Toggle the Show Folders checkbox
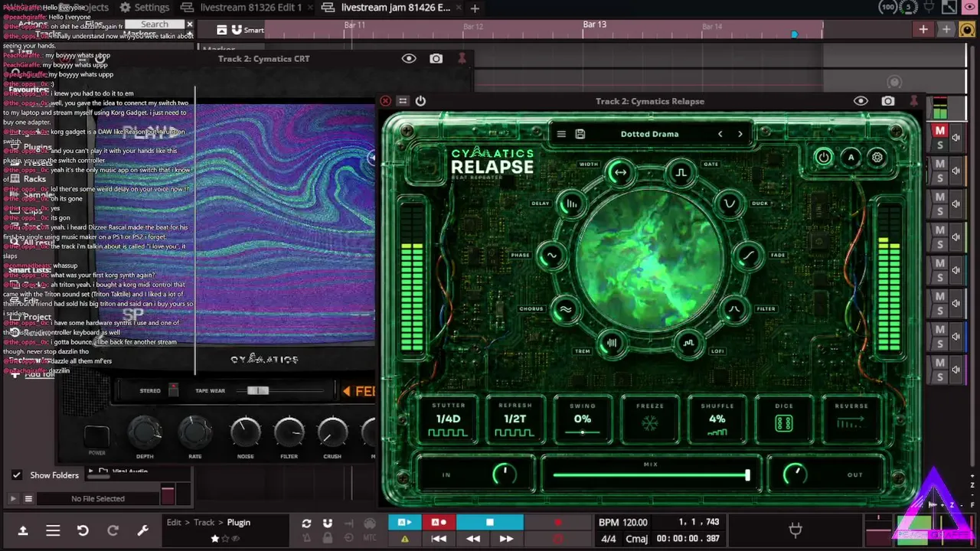 17,475
